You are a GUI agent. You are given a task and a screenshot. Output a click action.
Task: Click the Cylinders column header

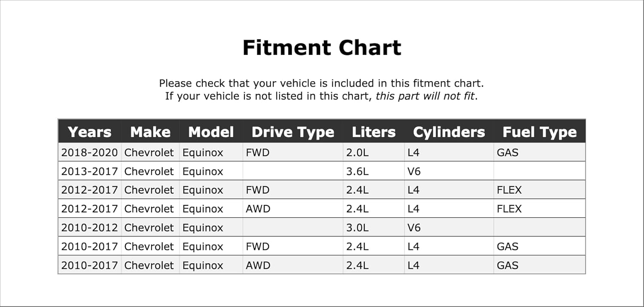pos(449,132)
